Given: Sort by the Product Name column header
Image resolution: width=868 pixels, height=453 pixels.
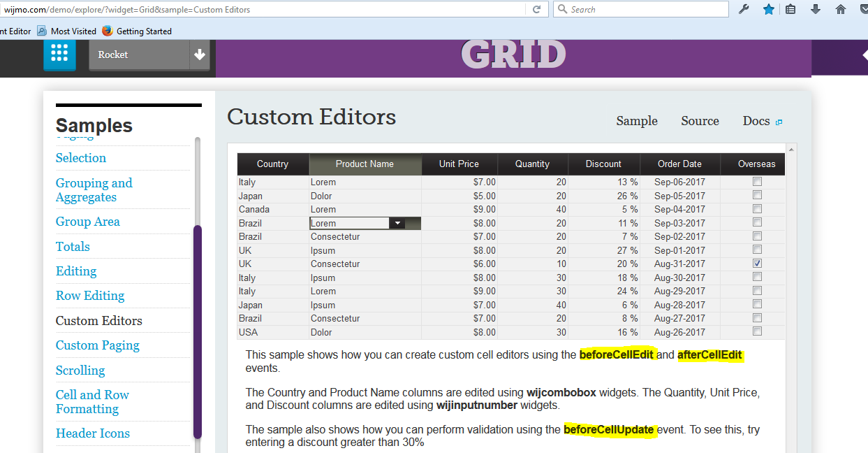Looking at the screenshot, I should tap(365, 164).
